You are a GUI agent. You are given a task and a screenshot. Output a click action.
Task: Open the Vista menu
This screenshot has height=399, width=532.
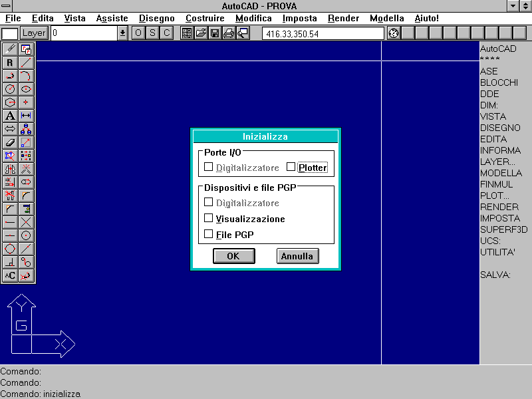(x=74, y=19)
